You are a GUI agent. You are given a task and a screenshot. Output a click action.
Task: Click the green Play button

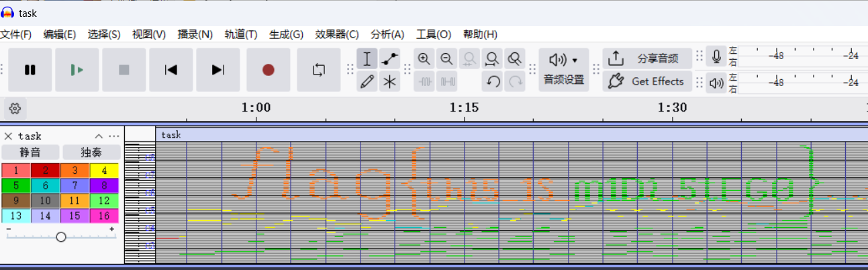coord(77,70)
